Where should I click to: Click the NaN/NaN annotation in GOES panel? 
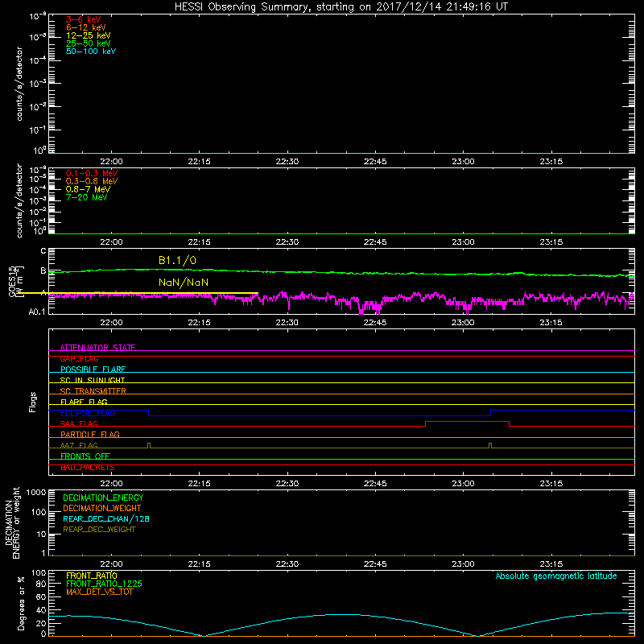tap(184, 283)
